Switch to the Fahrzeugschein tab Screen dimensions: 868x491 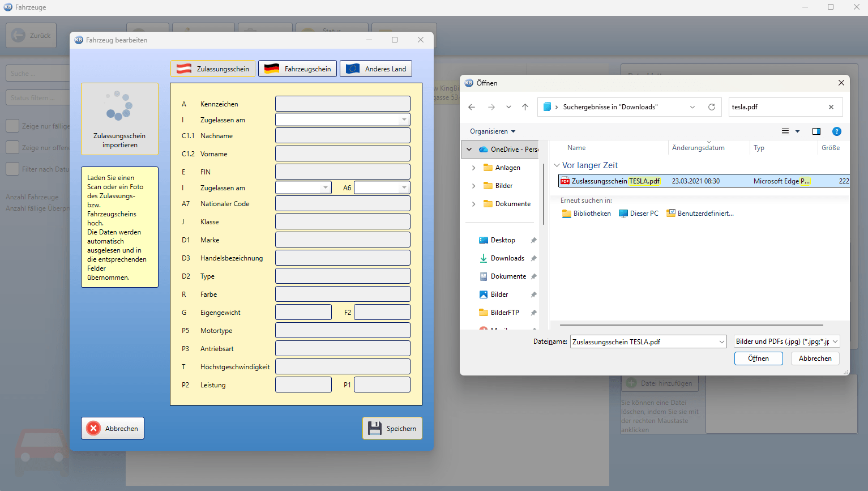[x=298, y=69]
